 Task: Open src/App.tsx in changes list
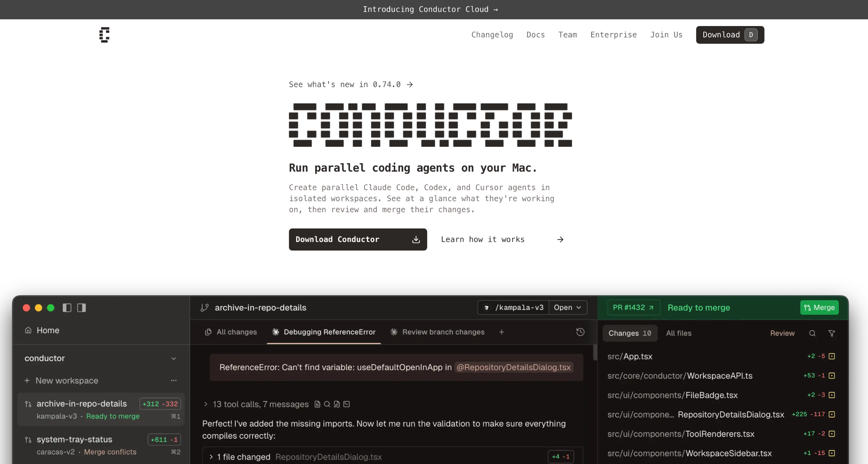(x=630, y=356)
